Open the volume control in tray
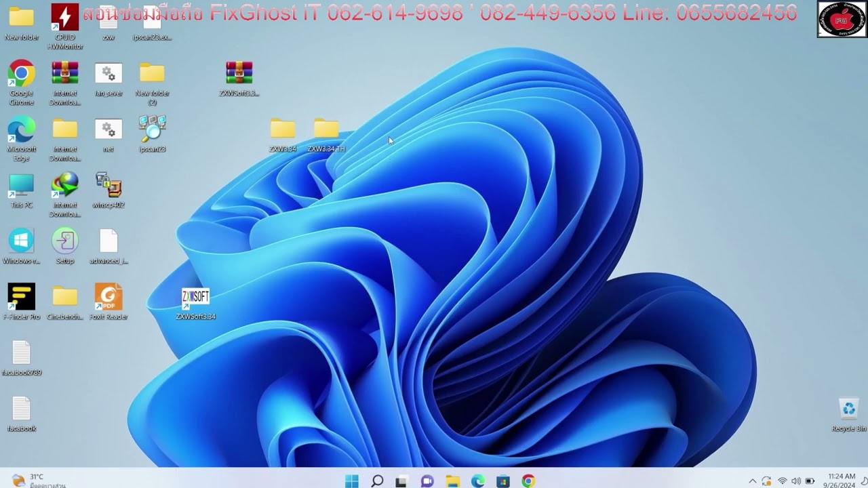The height and width of the screenshot is (488, 868). (795, 481)
